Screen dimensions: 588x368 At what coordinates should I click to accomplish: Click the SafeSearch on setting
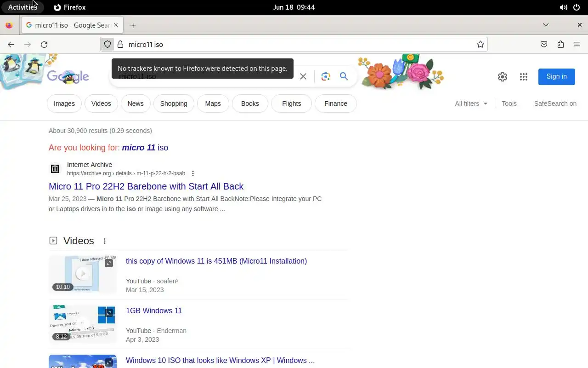coord(555,103)
